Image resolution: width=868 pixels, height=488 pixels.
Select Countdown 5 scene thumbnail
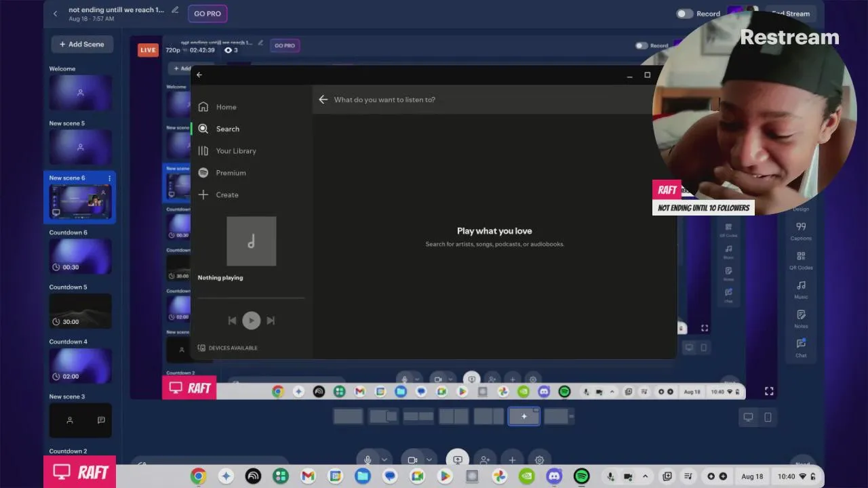80,311
